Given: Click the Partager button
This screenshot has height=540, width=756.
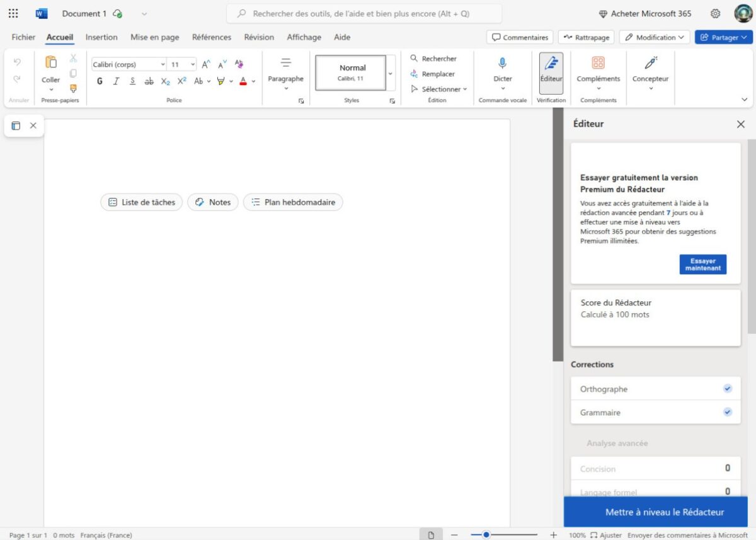Looking at the screenshot, I should point(724,37).
